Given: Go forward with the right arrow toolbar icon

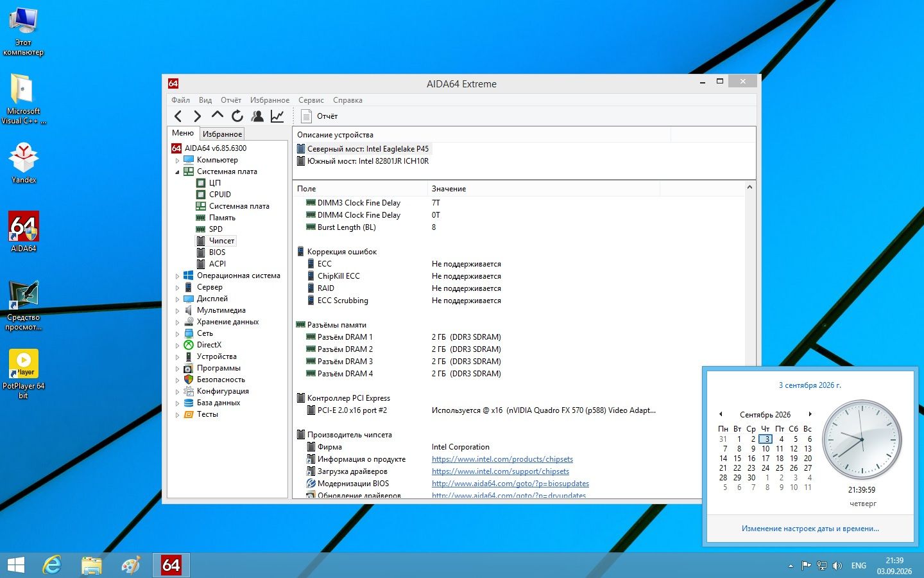Looking at the screenshot, I should 198,116.
